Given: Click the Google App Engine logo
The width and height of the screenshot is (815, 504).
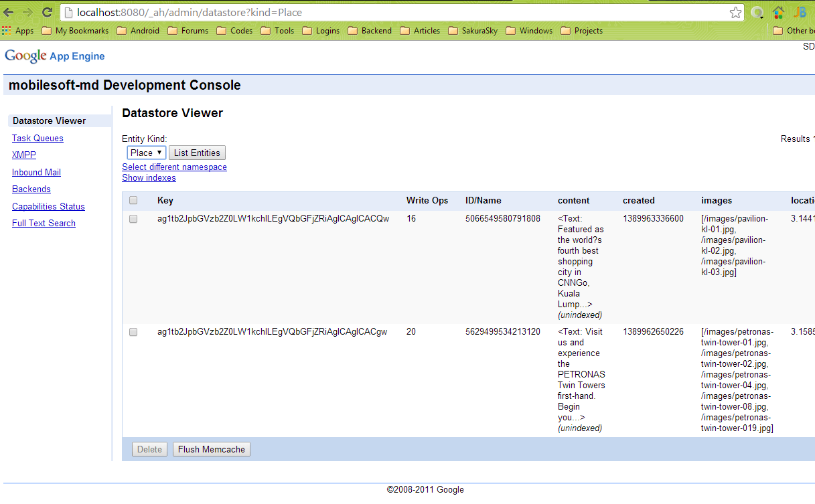Looking at the screenshot, I should pyautogui.click(x=55, y=56).
